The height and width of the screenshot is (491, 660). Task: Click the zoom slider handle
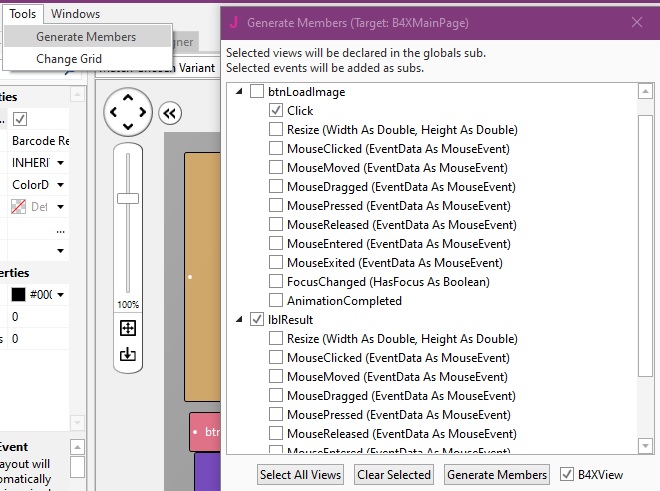coord(128,198)
